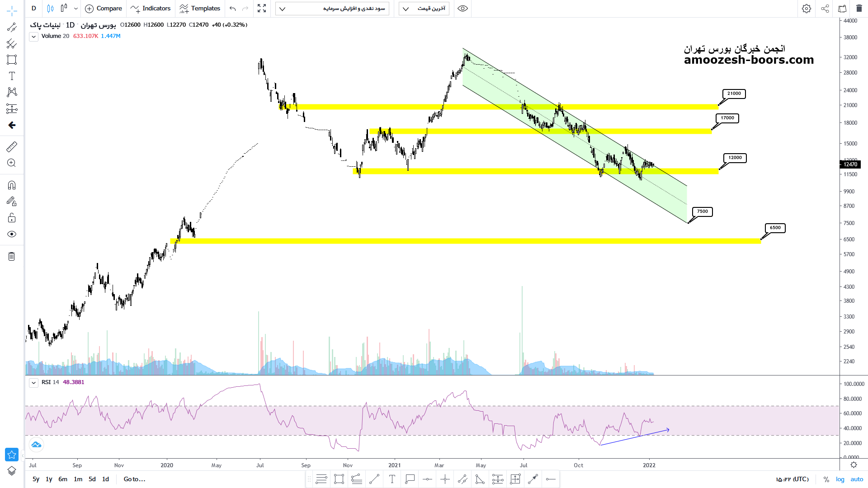Image resolution: width=868 pixels, height=488 pixels.
Task: Toggle log scale at bottom right
Action: pos(840,479)
